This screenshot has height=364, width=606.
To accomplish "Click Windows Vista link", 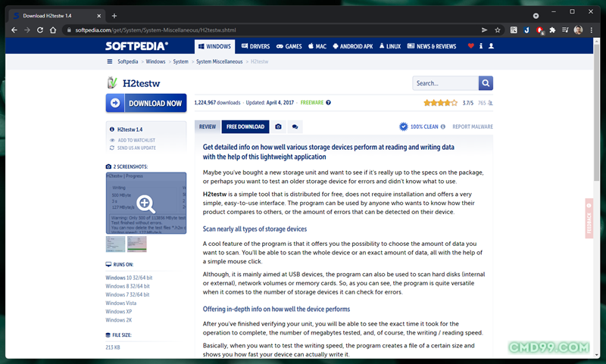I will pyautogui.click(x=121, y=303).
